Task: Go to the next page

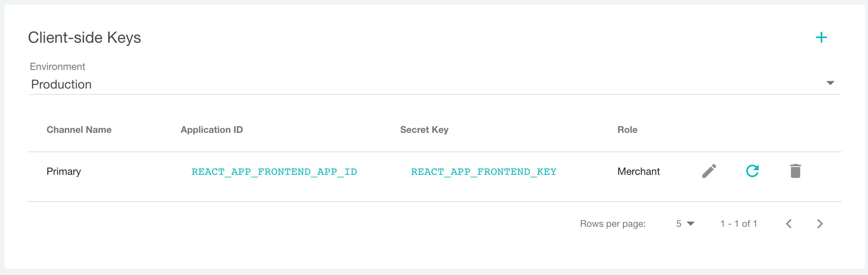Action: click(820, 223)
